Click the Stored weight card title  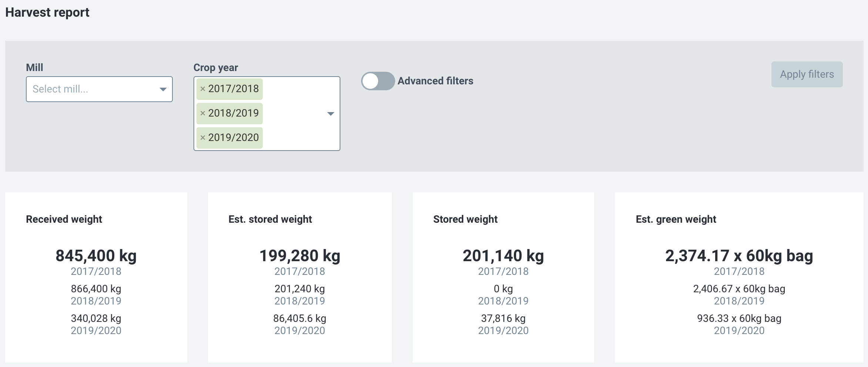pyautogui.click(x=465, y=219)
